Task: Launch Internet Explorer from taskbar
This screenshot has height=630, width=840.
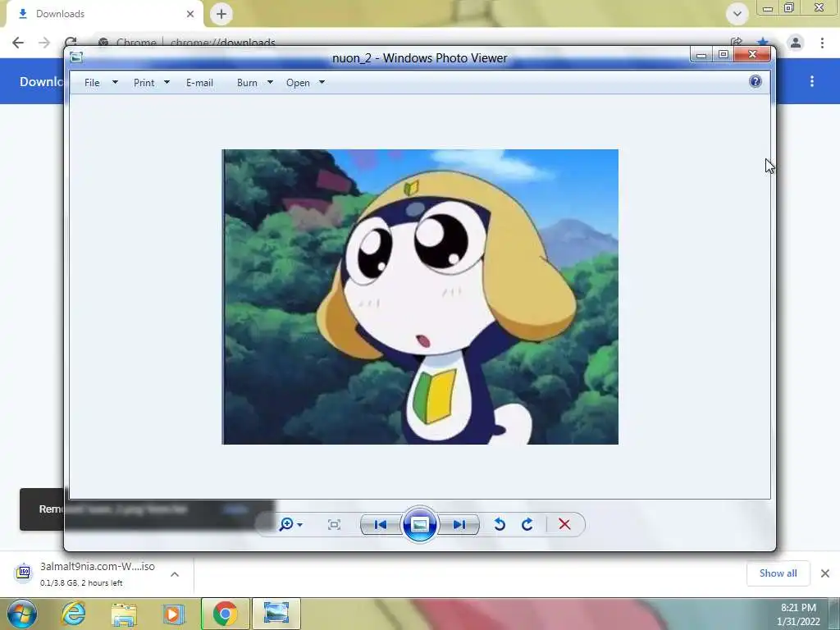Action: click(73, 614)
